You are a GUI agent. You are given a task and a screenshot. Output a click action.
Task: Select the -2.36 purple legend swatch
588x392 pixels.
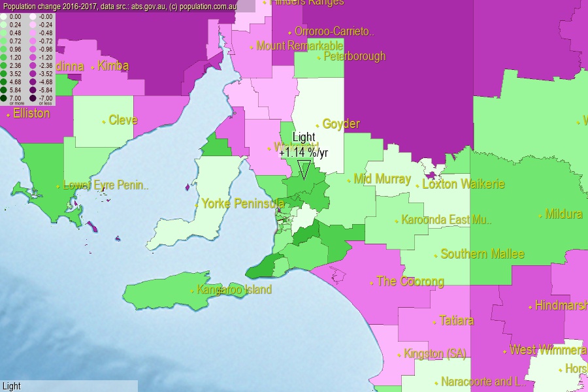pos(33,65)
